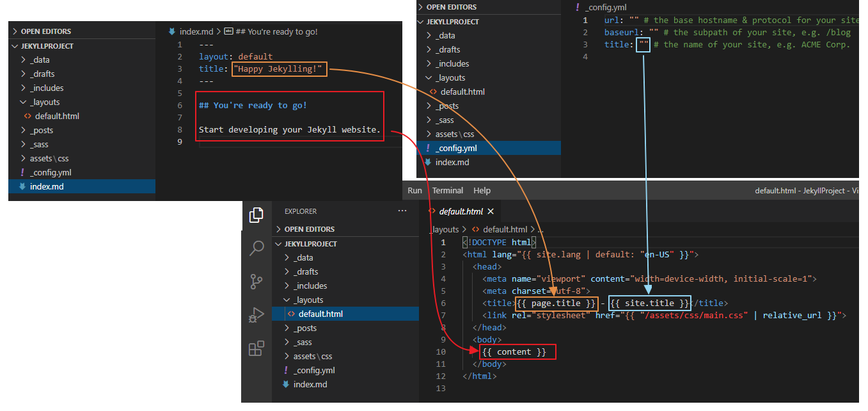Open the Extensions view icon
The width and height of the screenshot is (868, 411).
[256, 349]
